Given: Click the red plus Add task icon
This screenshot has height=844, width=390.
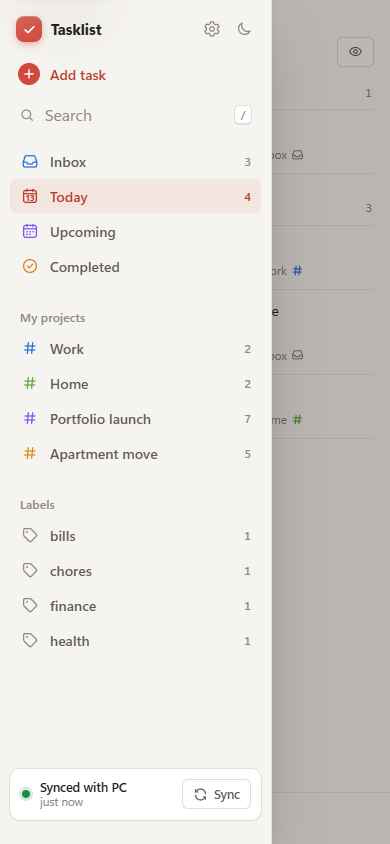Looking at the screenshot, I should tap(29, 74).
